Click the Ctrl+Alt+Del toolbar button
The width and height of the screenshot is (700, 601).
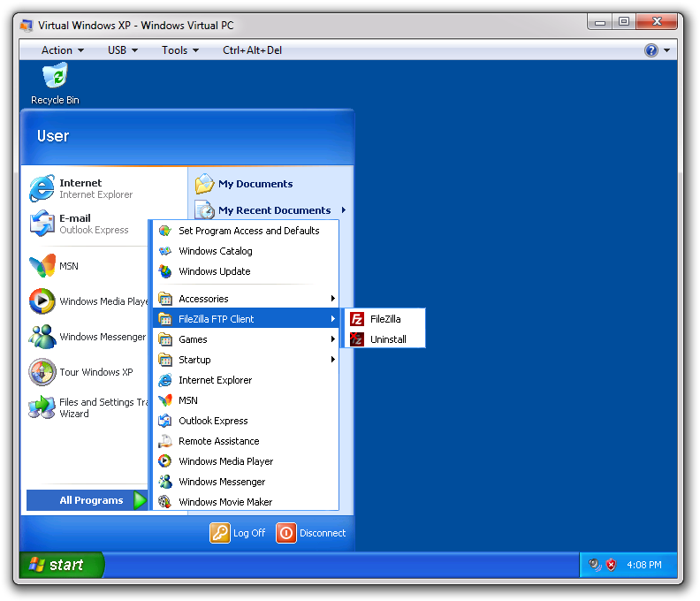(x=252, y=50)
